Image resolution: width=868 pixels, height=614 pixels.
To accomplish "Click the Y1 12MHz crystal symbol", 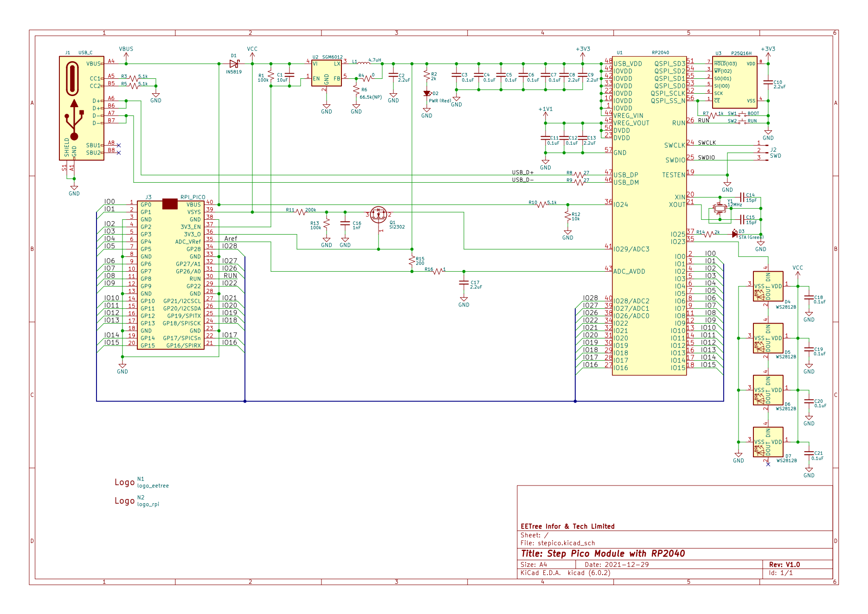I will (720, 209).
